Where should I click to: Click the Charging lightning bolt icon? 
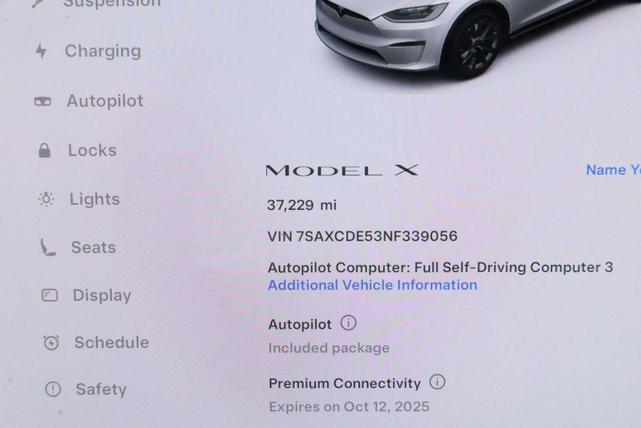click(41, 51)
